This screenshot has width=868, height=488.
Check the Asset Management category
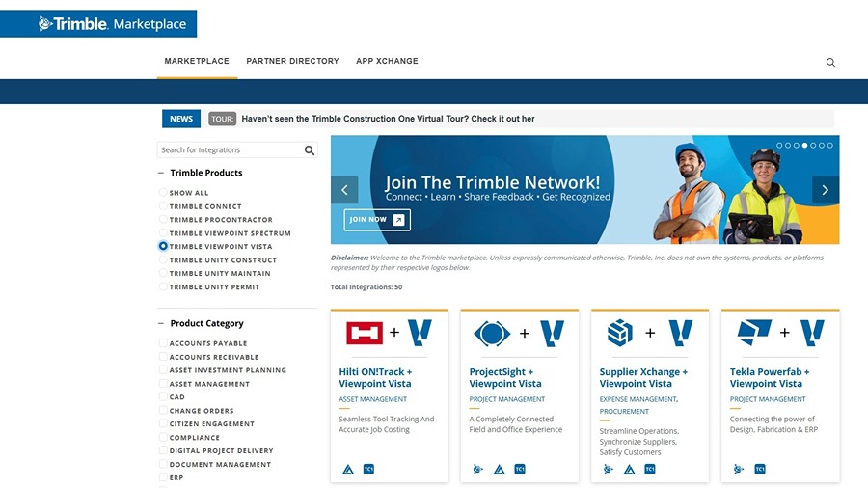coord(163,384)
